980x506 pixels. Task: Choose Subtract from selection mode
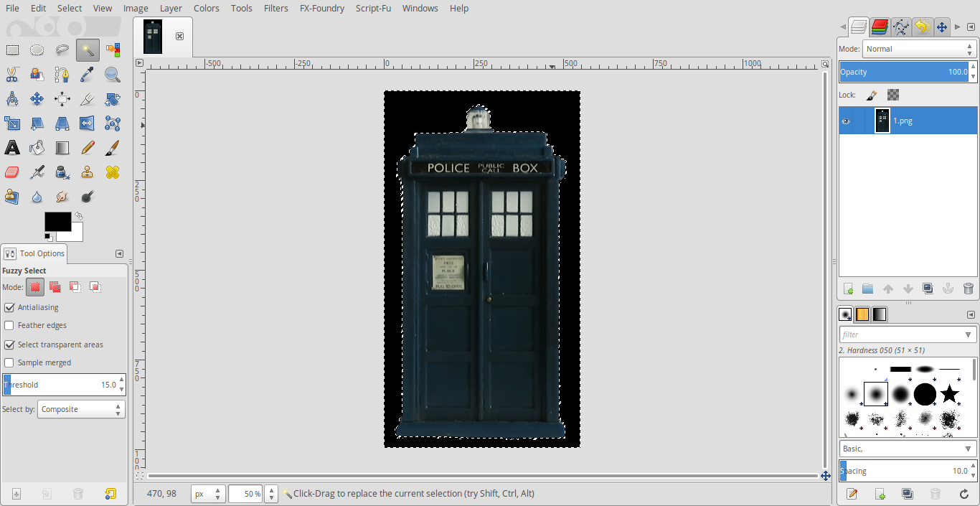(75, 287)
